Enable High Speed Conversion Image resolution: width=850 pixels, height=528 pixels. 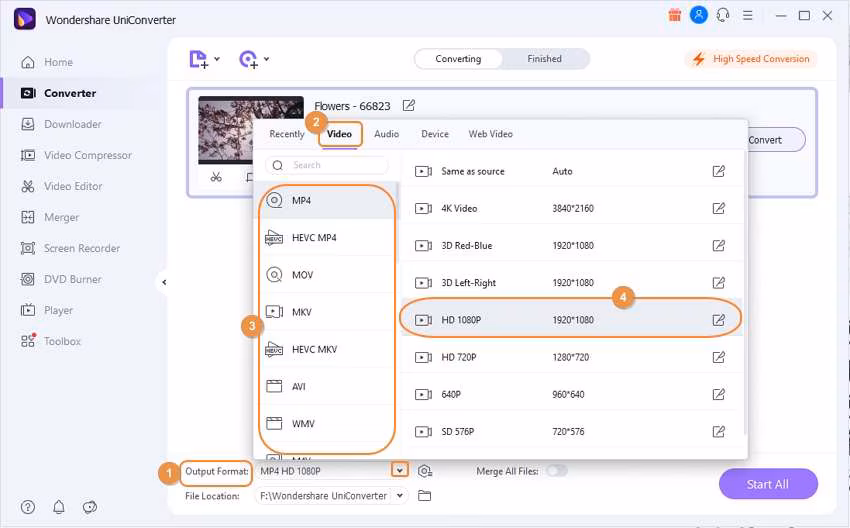pyautogui.click(x=752, y=59)
